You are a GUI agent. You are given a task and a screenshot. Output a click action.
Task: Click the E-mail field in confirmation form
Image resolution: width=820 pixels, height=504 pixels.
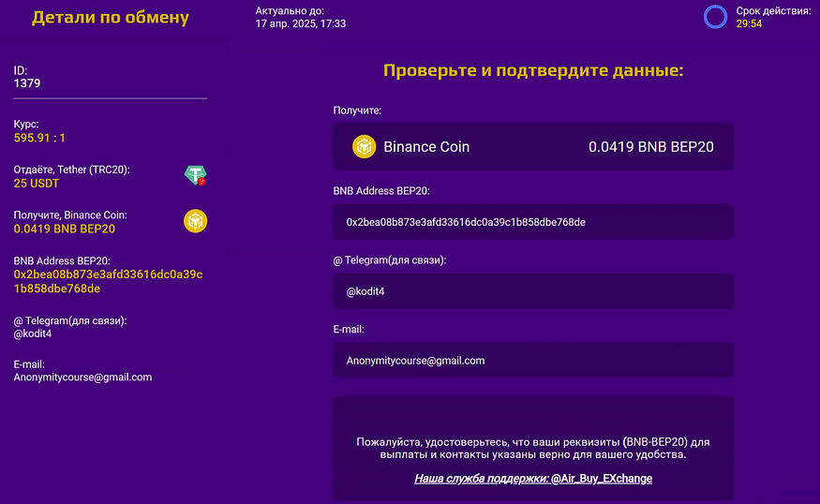click(533, 361)
